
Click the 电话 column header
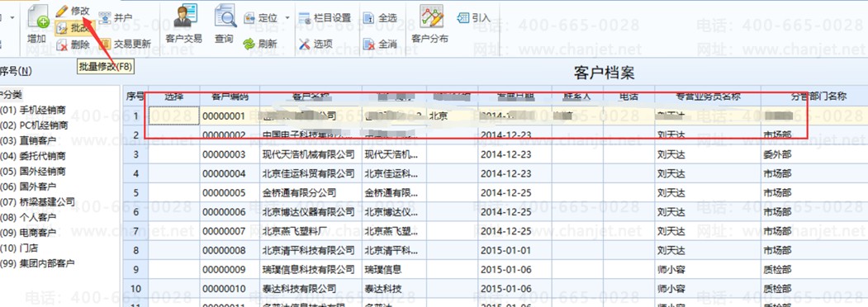coord(628,96)
